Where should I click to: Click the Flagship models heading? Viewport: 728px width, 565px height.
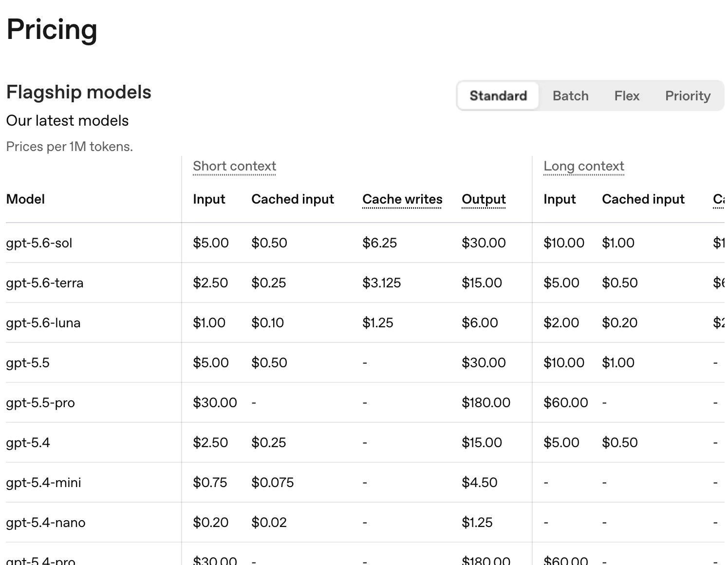tap(78, 92)
